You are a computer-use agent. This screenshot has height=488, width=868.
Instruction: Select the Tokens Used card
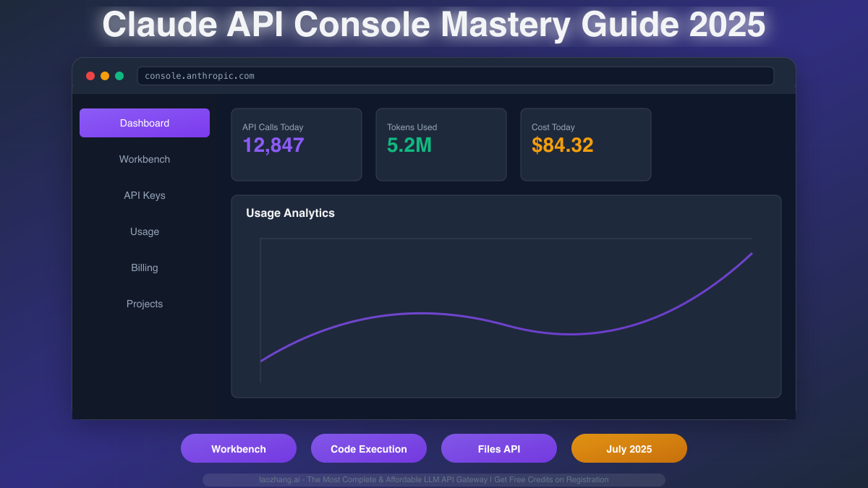(x=441, y=145)
